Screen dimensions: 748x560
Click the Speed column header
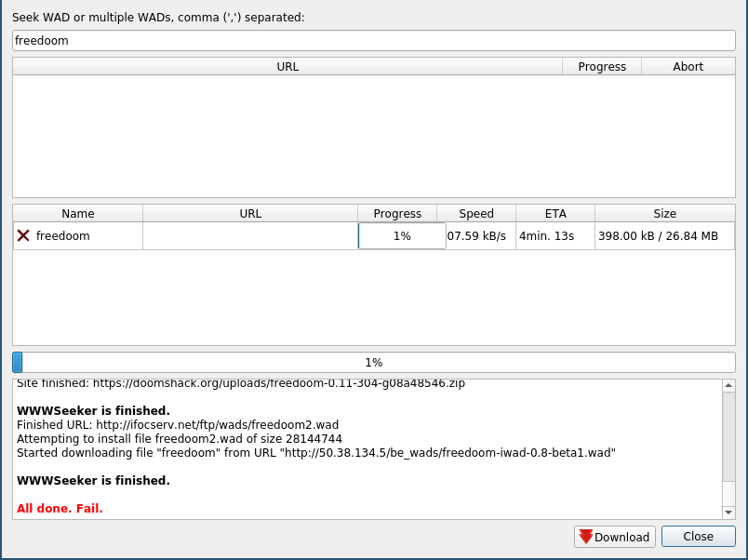[476, 214]
